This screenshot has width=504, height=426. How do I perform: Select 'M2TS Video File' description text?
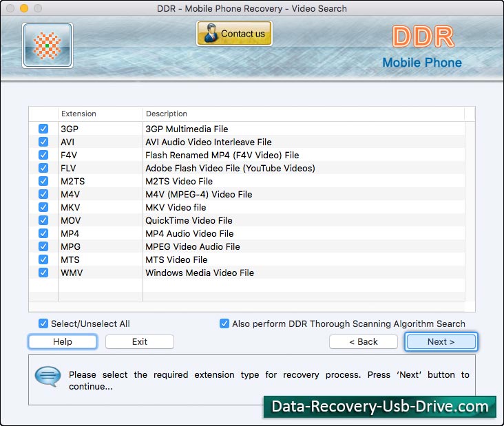179,181
